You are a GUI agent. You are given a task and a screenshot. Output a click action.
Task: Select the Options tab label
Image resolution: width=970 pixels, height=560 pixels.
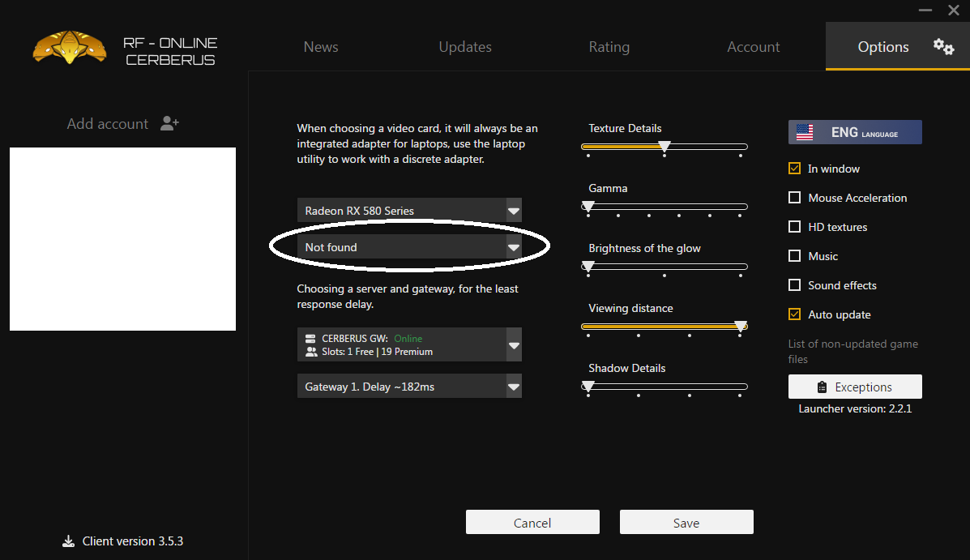pyautogui.click(x=882, y=47)
